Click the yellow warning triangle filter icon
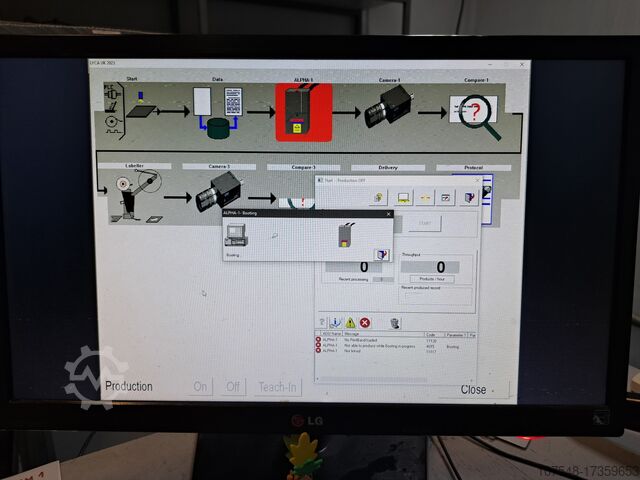The width and height of the screenshot is (640, 480). coord(350,322)
